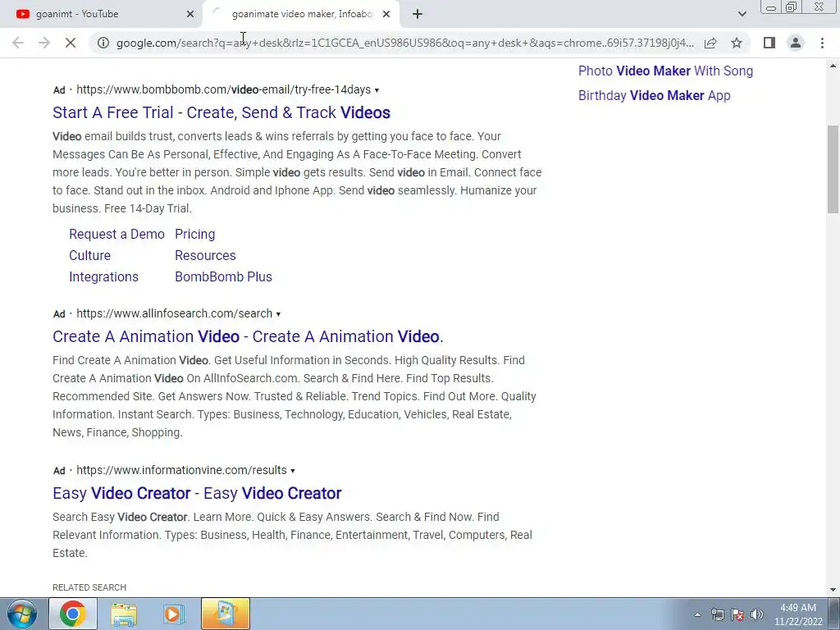Open the browser side panel
The image size is (840, 630).
[x=769, y=43]
